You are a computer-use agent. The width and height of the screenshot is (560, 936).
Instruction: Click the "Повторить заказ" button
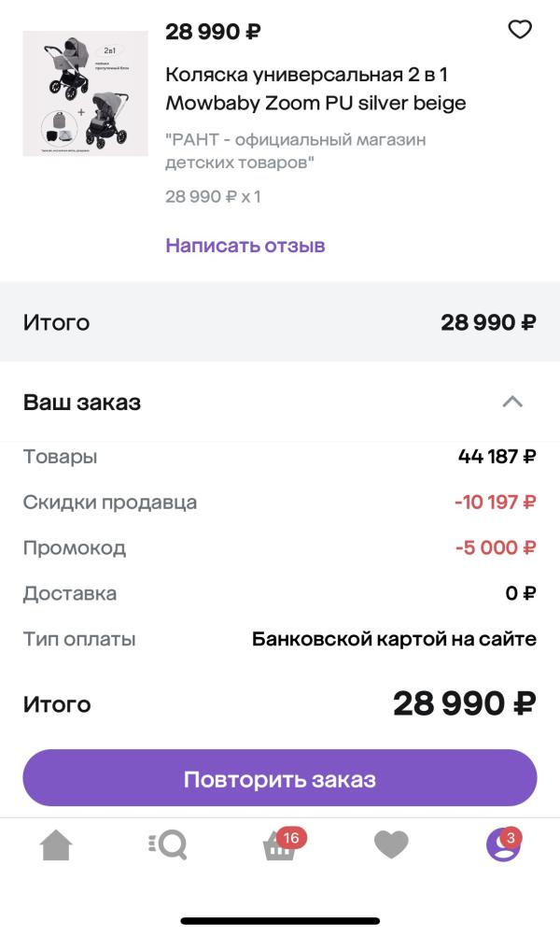(280, 778)
